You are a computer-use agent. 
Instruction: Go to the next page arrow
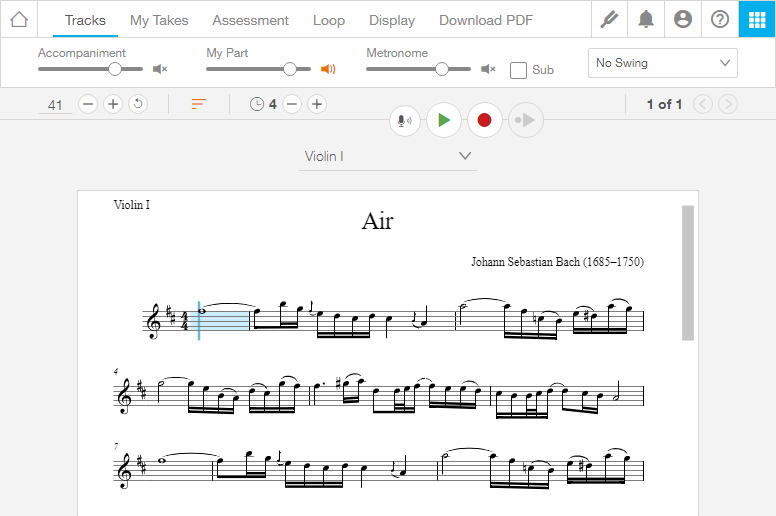728,104
